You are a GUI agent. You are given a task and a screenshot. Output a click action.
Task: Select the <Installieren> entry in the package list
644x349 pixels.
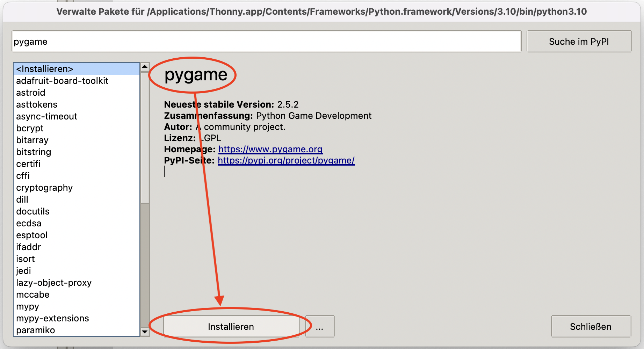(45, 69)
